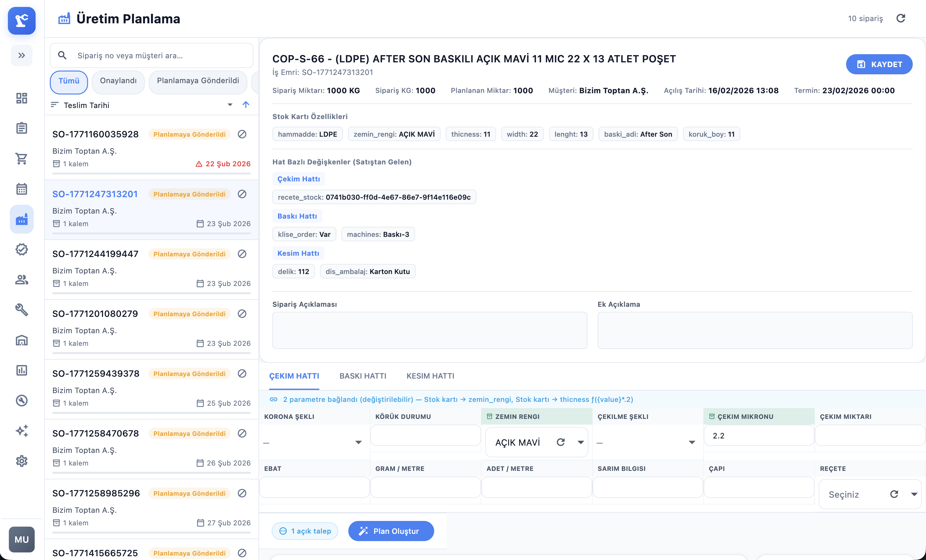The height and width of the screenshot is (560, 926).
Task: Focus the order search input field
Action: pyautogui.click(x=152, y=55)
